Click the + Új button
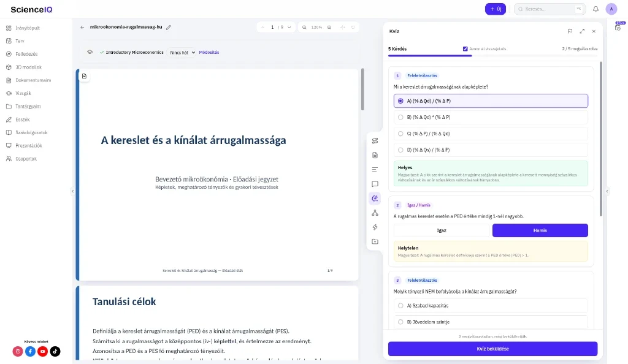Screen dimensions: 628x364 (x=496, y=9)
